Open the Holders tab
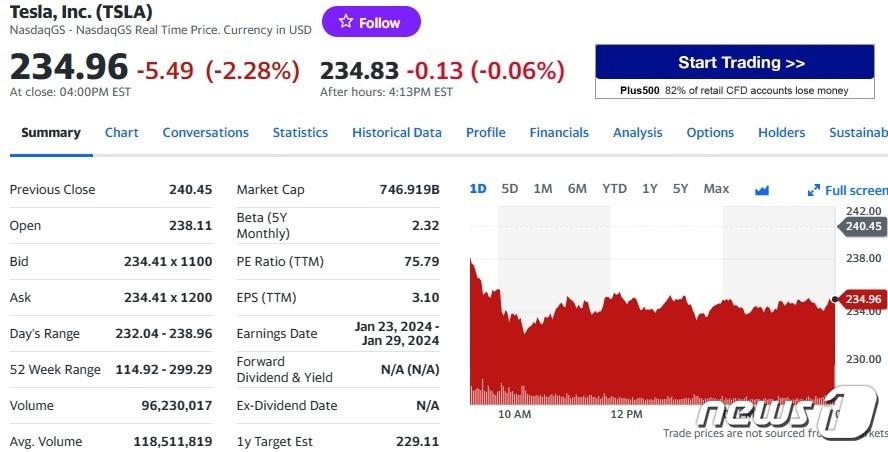Image resolution: width=888 pixels, height=452 pixels. 781,133
